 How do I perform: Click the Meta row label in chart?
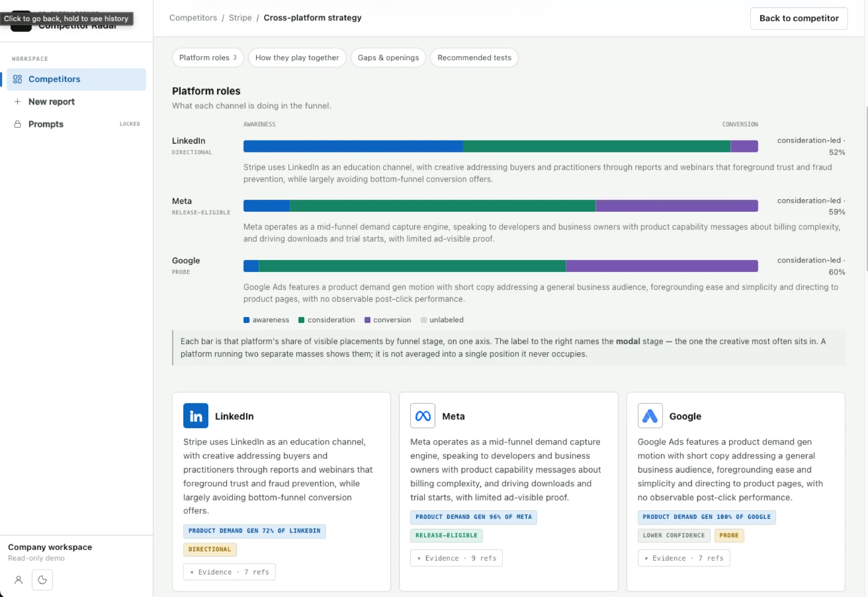point(182,201)
